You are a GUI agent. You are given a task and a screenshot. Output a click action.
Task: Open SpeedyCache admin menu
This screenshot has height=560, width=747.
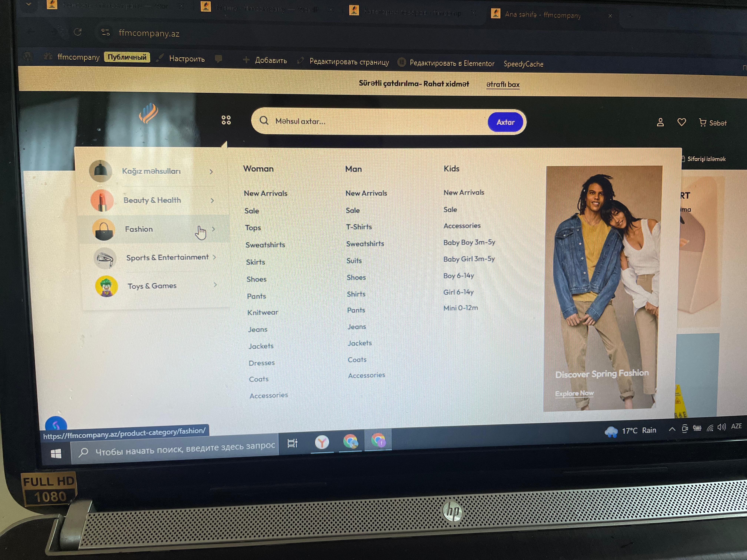[x=523, y=64]
